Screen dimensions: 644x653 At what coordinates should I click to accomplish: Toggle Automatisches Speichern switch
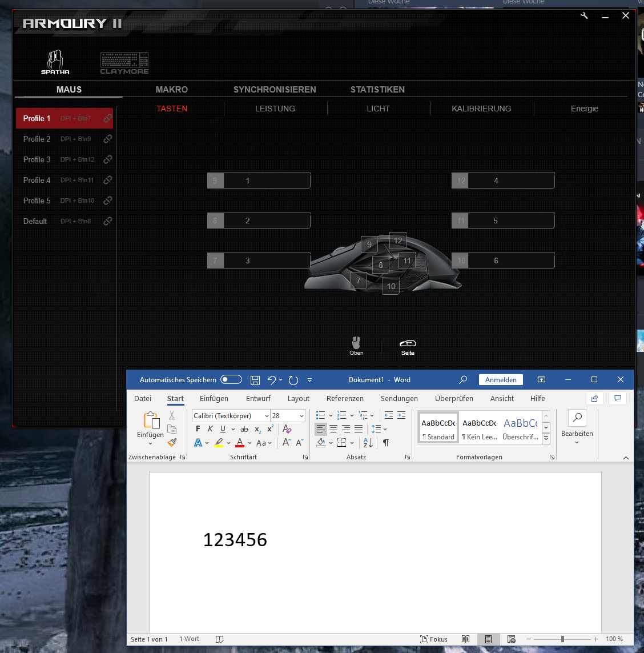tap(231, 379)
